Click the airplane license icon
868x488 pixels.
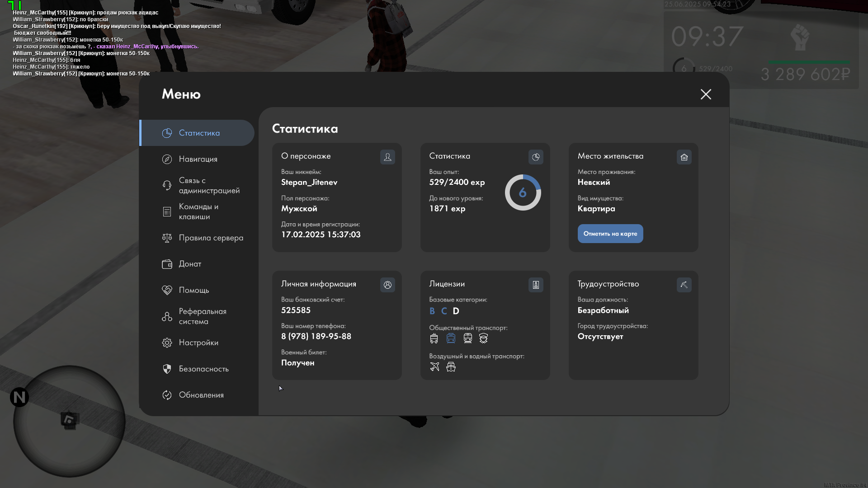pyautogui.click(x=434, y=367)
